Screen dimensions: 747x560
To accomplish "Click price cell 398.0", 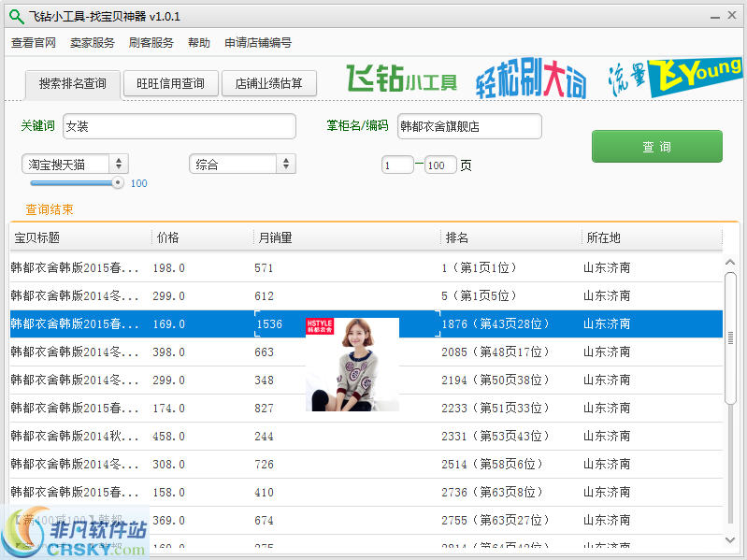I will [168, 352].
